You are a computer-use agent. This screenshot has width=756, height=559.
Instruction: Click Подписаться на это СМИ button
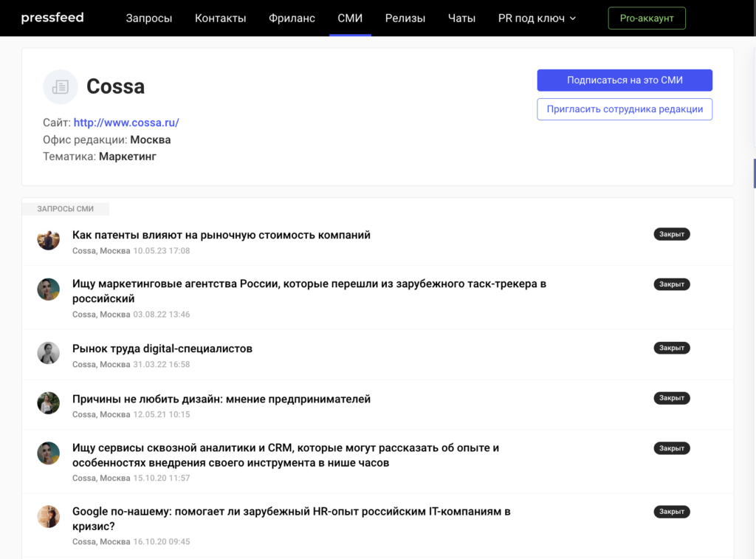coord(625,80)
